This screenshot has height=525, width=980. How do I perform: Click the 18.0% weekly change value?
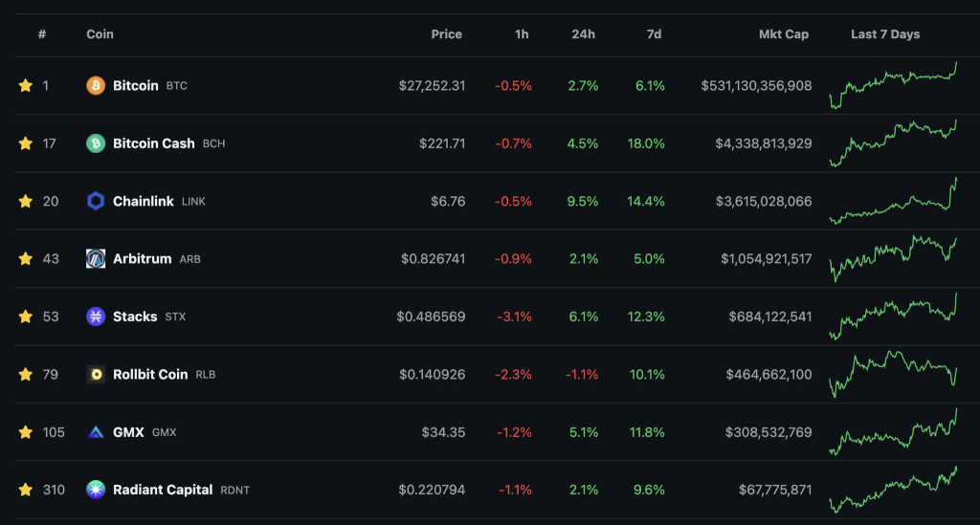pos(646,143)
